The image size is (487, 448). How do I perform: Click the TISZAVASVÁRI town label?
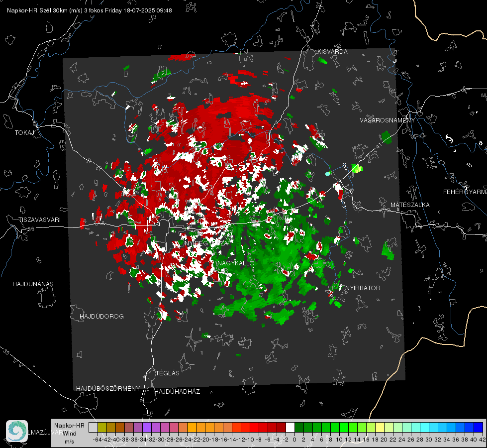tap(39, 220)
